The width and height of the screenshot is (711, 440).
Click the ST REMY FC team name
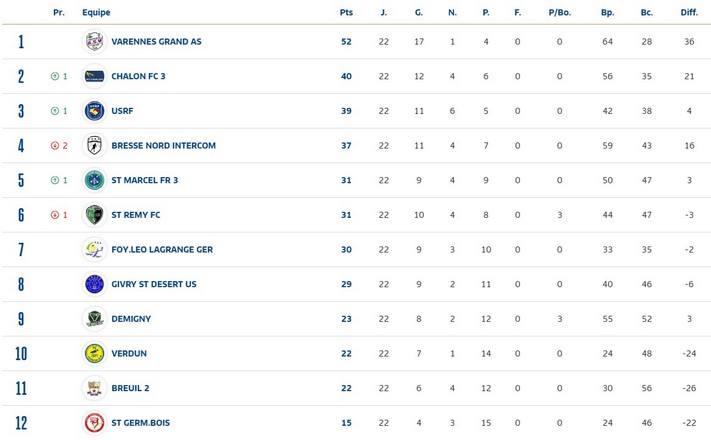coord(136,215)
